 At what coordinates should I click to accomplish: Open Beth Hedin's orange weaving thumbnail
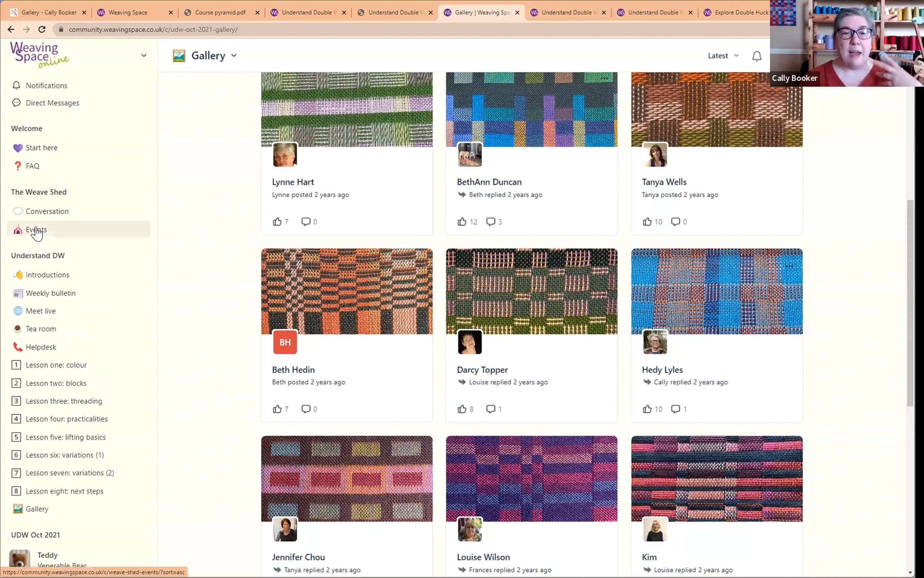pyautogui.click(x=347, y=291)
